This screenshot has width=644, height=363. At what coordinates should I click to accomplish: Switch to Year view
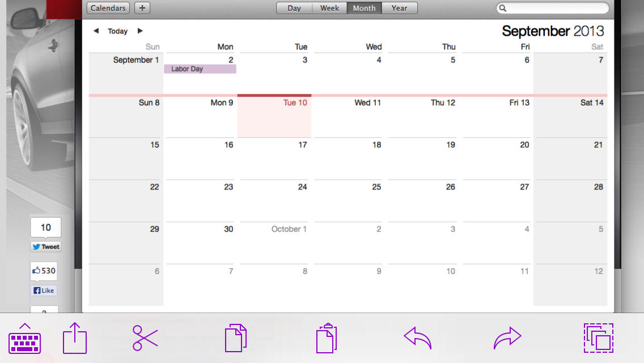pyautogui.click(x=399, y=8)
